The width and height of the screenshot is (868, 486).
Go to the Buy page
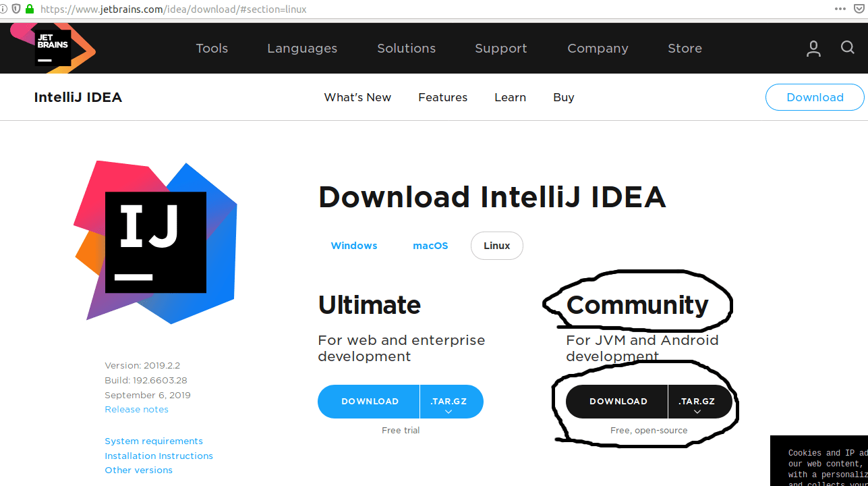pyautogui.click(x=564, y=97)
